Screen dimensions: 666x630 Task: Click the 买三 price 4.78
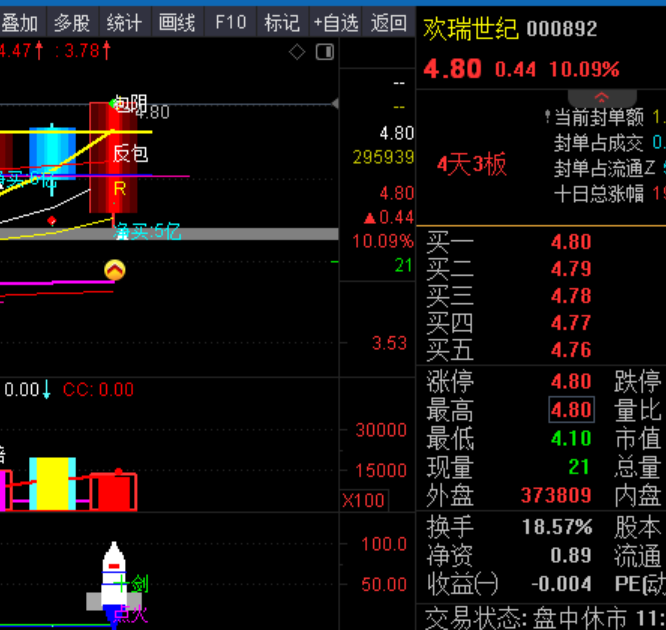tap(571, 296)
